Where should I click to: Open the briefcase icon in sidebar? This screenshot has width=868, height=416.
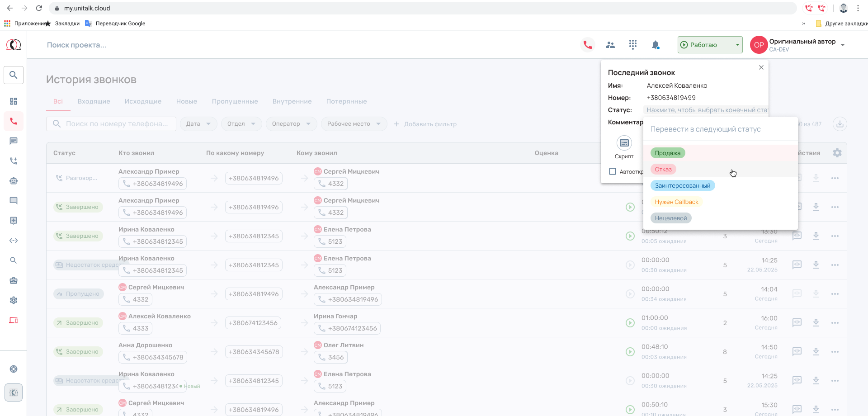click(x=14, y=280)
